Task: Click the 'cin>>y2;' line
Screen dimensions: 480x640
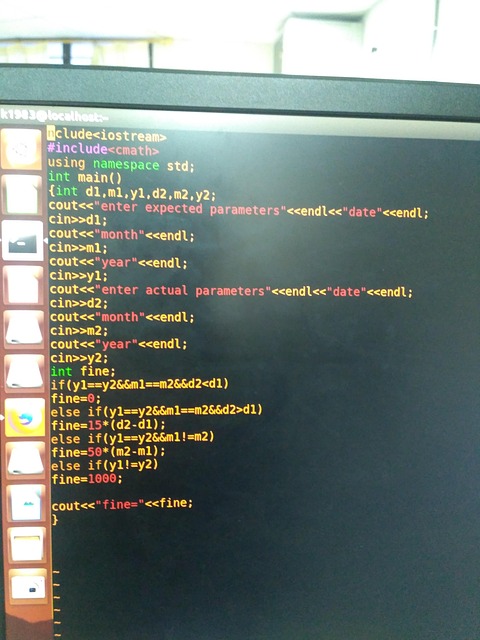Action: [80, 358]
